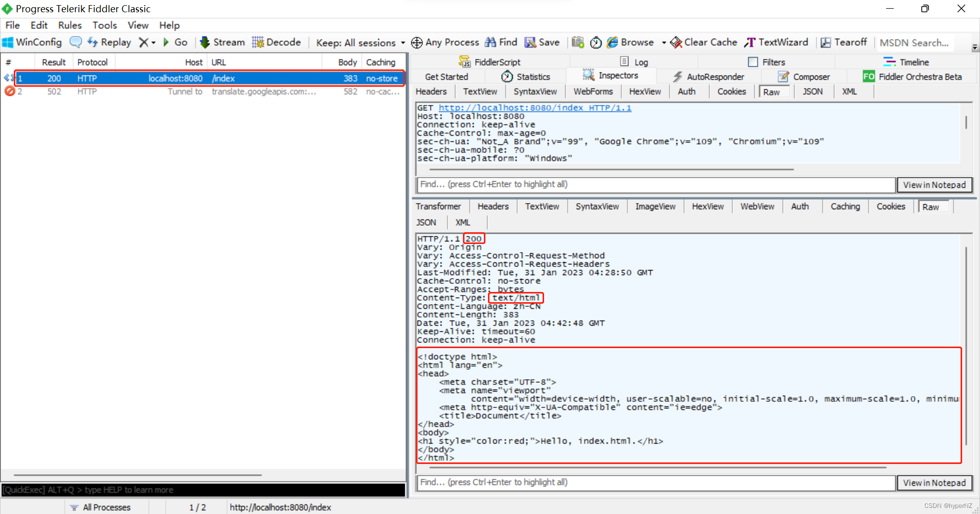Select request WebForms inspector tab
This screenshot has width=980, height=514.
pos(593,91)
